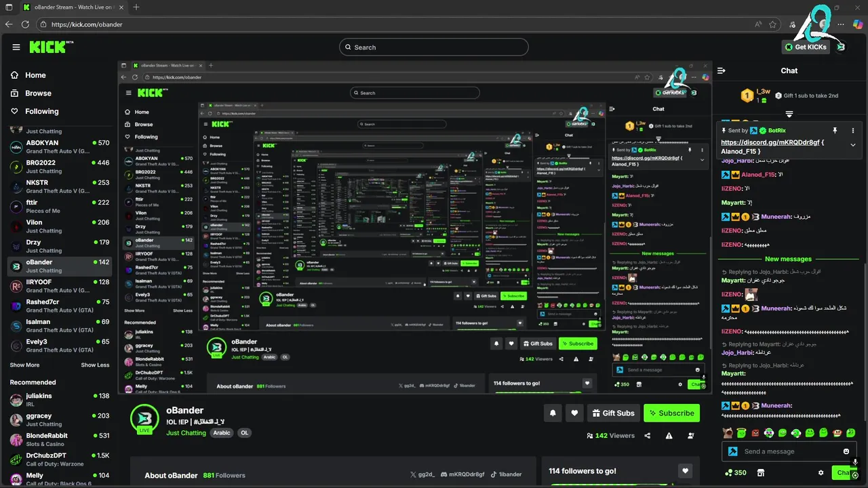The width and height of the screenshot is (868, 488).
Task: Open pinned message three-dot options
Action: (x=852, y=130)
